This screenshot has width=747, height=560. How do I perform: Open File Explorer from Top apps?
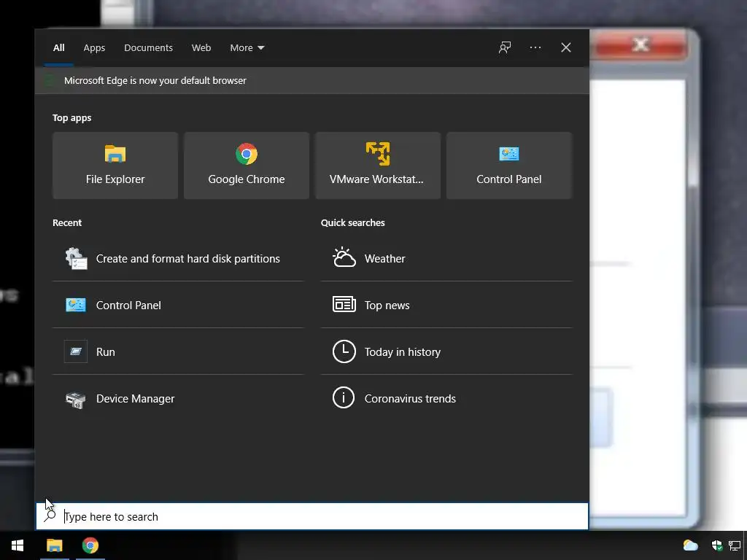click(x=115, y=166)
